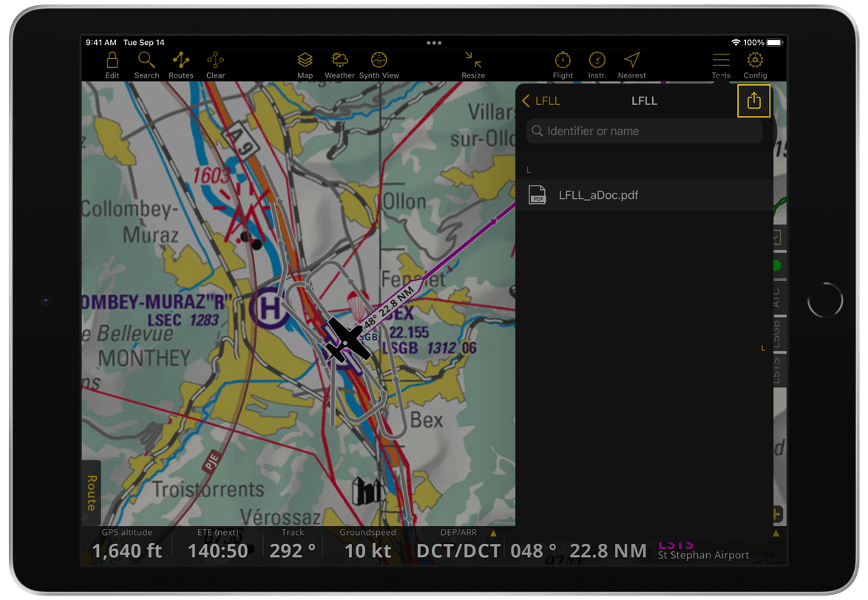This screenshot has height=600, width=868.
Task: Tap the St Stephan Airport label
Action: [703, 555]
